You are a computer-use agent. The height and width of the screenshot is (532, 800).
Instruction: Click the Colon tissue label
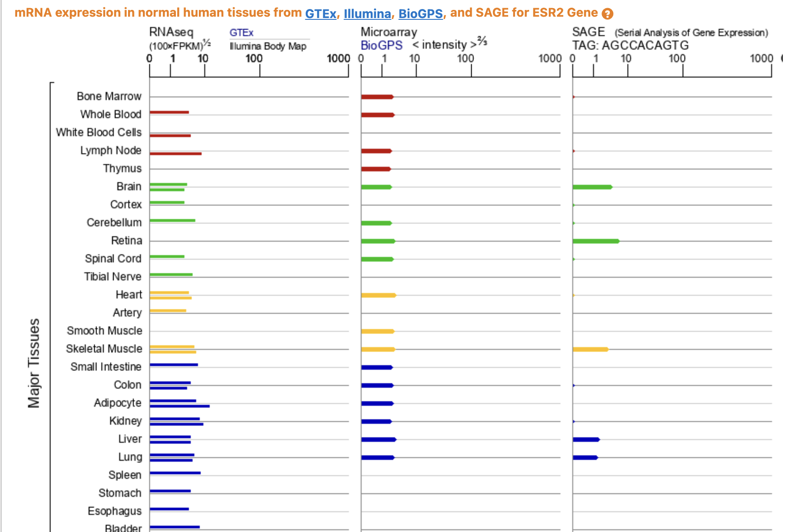(x=128, y=385)
